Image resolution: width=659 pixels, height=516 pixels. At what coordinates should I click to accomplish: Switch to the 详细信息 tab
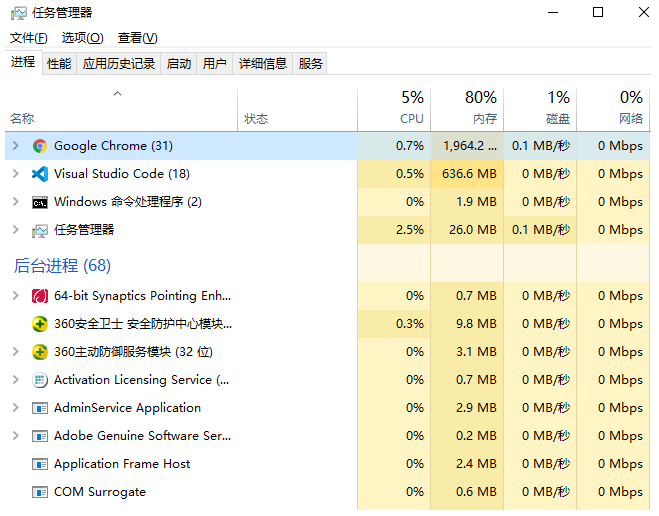(x=263, y=63)
